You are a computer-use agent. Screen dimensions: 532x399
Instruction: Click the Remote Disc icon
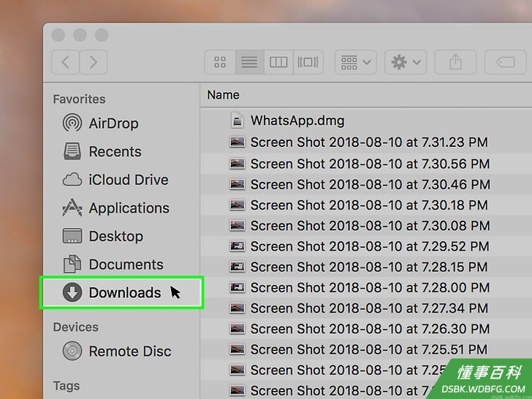pos(72,351)
